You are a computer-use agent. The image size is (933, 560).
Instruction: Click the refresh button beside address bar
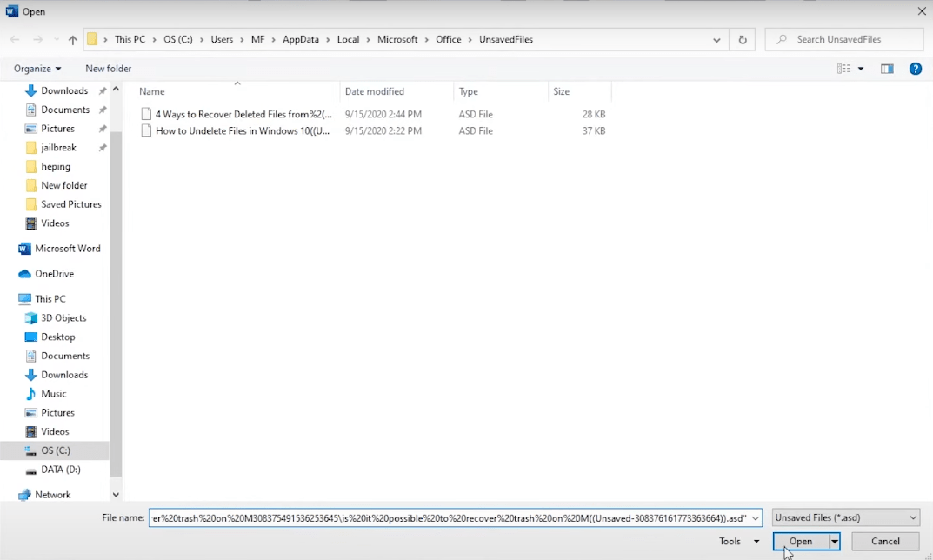coord(742,40)
